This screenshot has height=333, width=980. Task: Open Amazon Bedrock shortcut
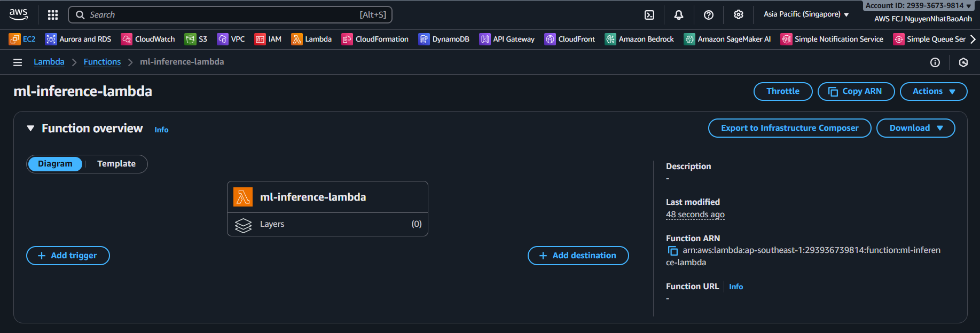pyautogui.click(x=639, y=39)
